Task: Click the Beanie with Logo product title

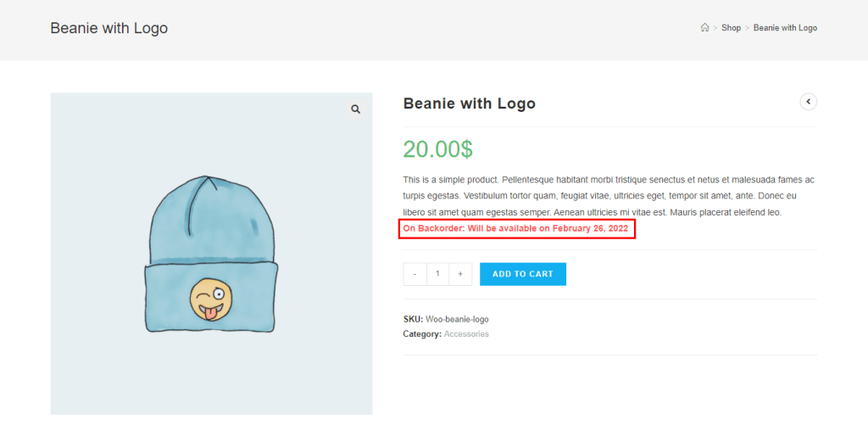Action: pos(469,103)
